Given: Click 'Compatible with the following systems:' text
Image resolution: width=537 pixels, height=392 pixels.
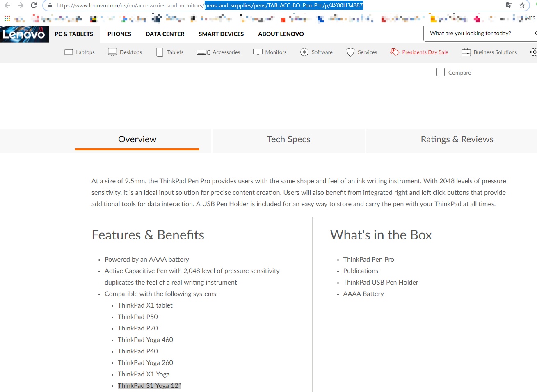Looking at the screenshot, I should coord(161,294).
